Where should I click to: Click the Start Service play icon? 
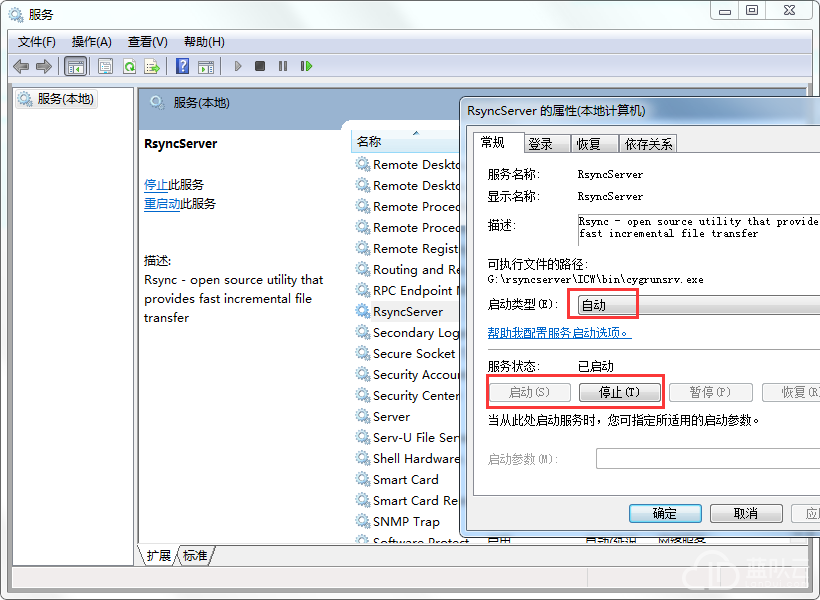coord(238,66)
